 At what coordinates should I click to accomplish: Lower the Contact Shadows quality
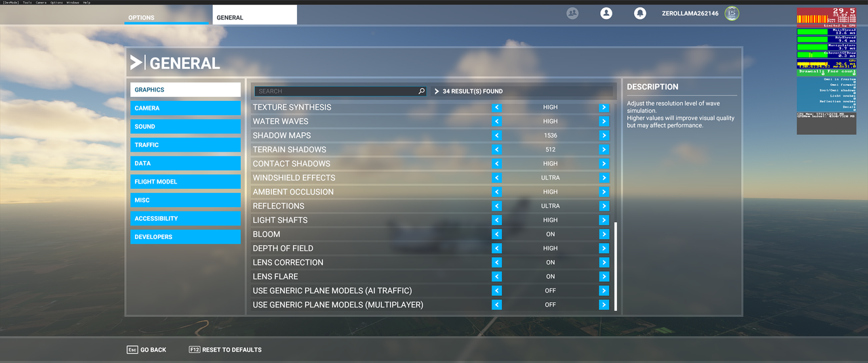(x=496, y=164)
